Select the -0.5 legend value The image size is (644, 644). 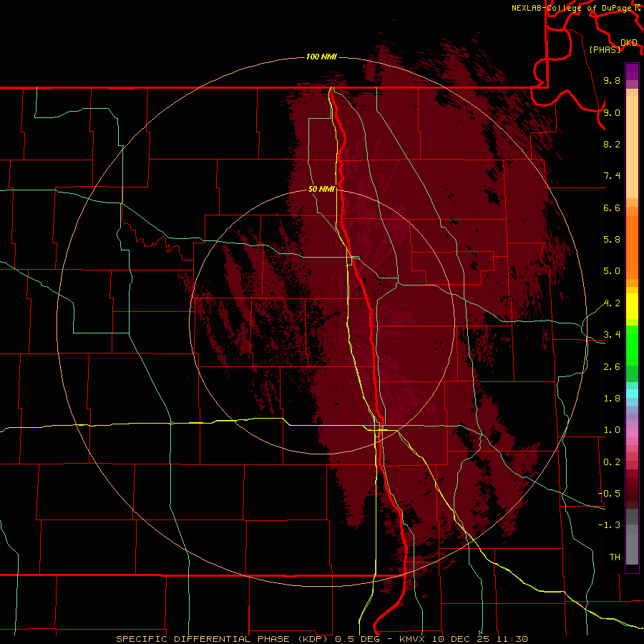[x=609, y=494]
